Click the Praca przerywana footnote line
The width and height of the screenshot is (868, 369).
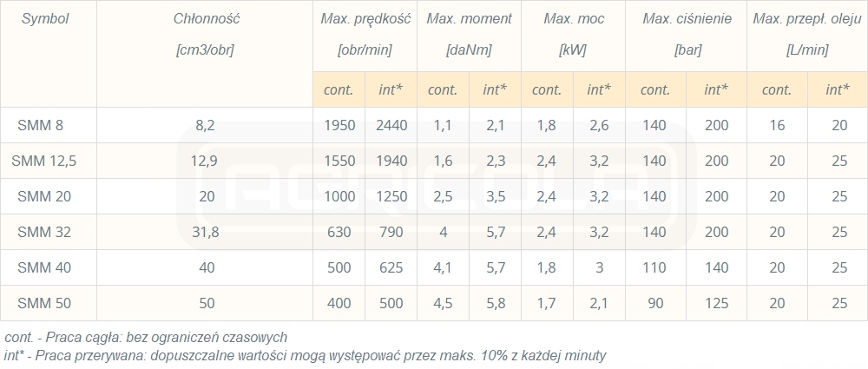click(303, 355)
